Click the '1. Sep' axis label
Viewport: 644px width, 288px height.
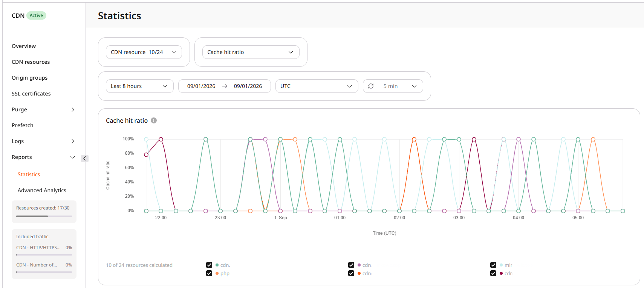tap(280, 218)
